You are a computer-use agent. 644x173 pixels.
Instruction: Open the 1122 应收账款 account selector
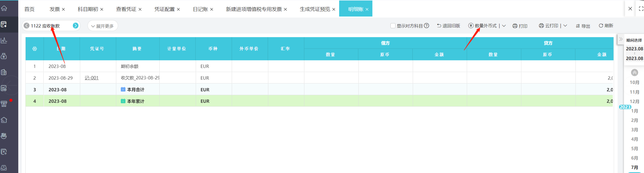coord(51,26)
